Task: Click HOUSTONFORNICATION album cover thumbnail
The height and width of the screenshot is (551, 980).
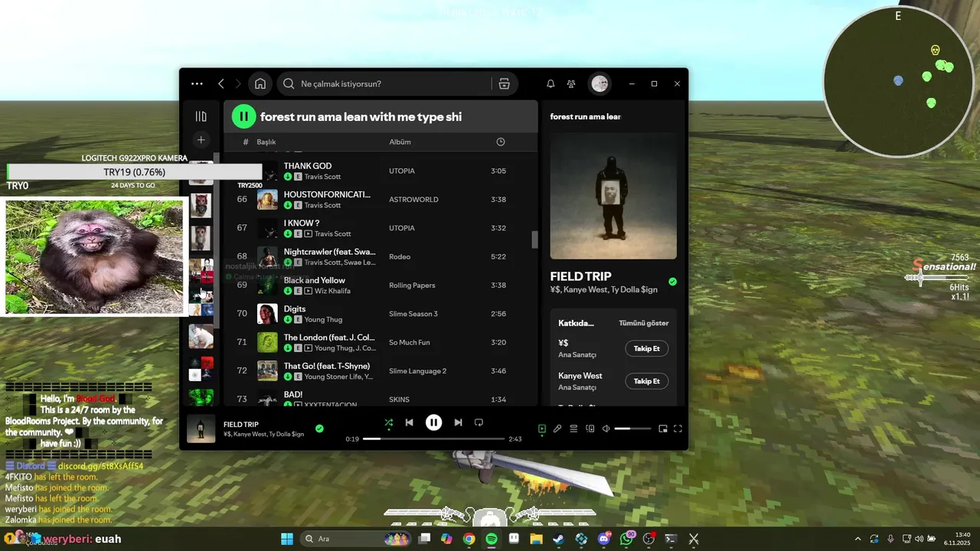Action: point(267,200)
